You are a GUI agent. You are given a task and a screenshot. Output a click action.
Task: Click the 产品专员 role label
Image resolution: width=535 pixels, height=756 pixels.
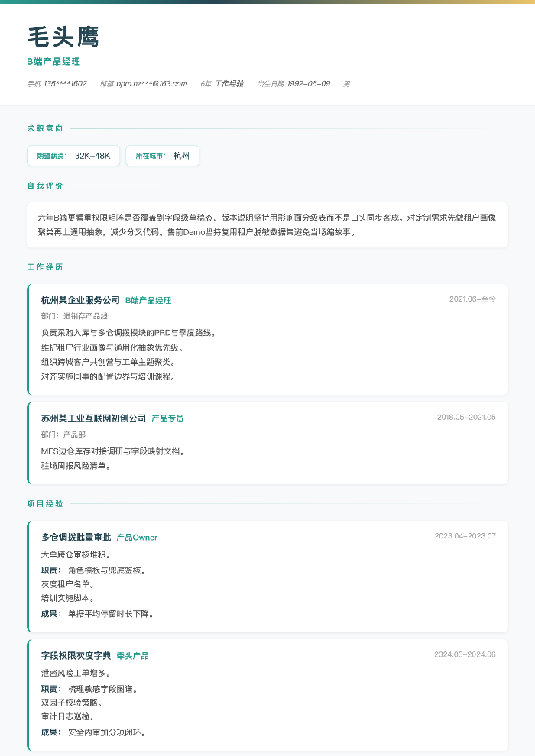167,419
